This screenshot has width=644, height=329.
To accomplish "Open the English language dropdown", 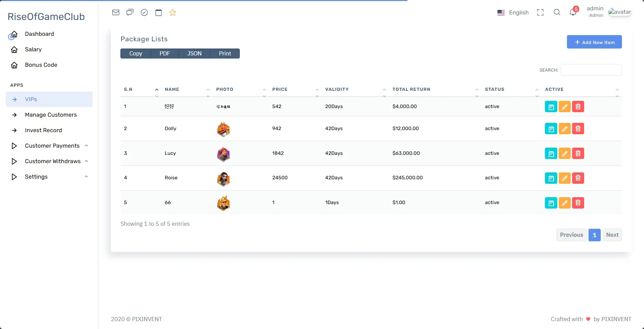I will 513,13.
